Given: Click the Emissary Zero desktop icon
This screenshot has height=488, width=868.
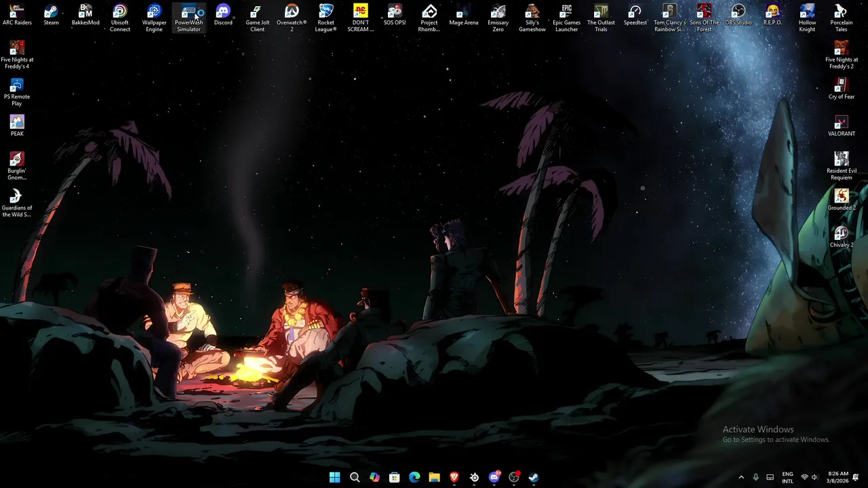Looking at the screenshot, I should click(498, 18).
